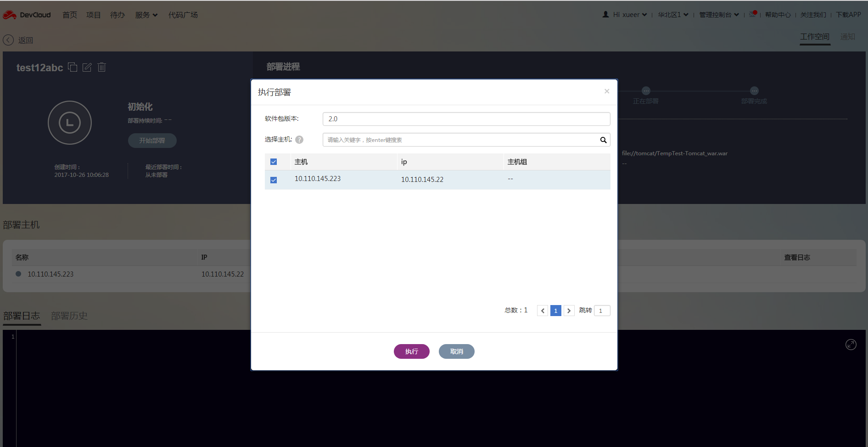Click the search magnifier in host field
Screen dimensions: 868x447
tap(604, 140)
